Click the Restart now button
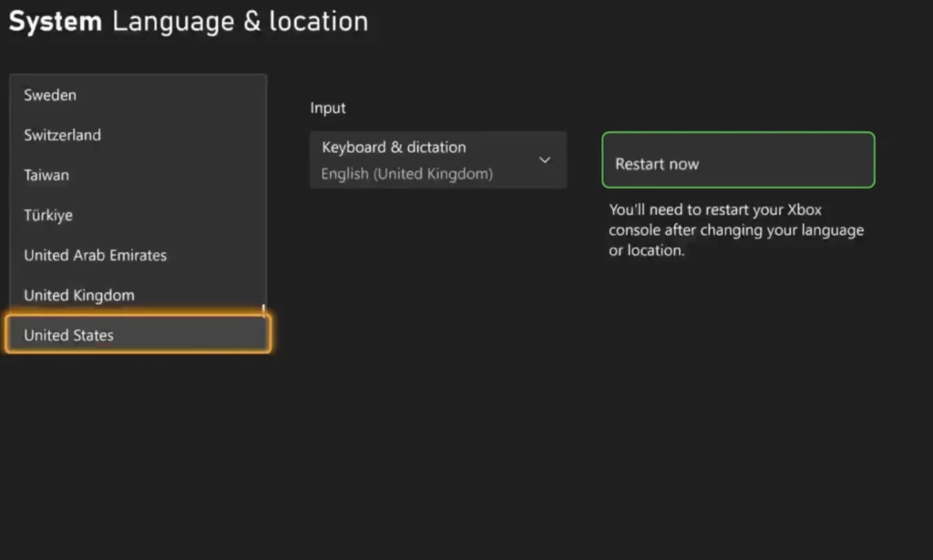This screenshot has width=933, height=560. pyautogui.click(x=738, y=160)
